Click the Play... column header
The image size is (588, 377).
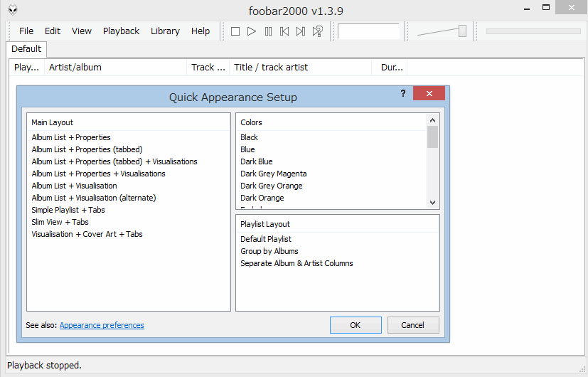[26, 68]
